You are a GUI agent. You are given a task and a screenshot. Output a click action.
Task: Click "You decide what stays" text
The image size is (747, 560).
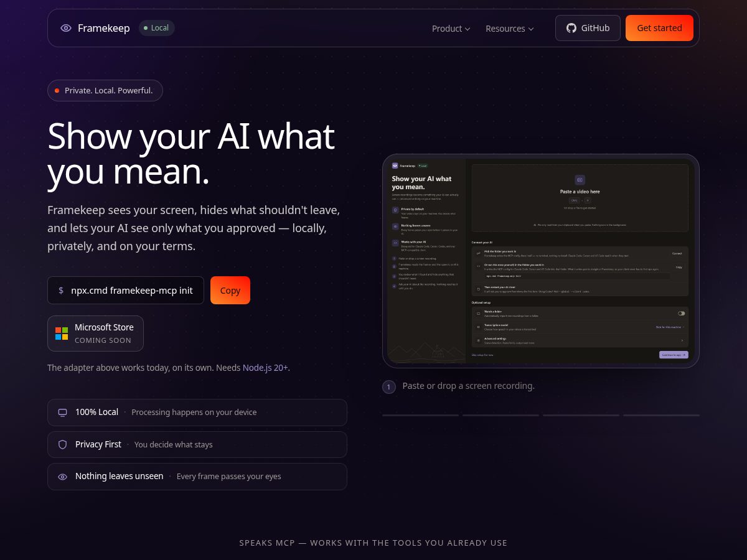pos(173,444)
